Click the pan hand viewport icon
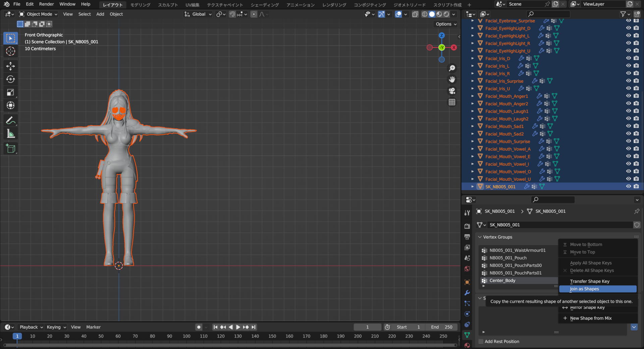This screenshot has height=349, width=644. pos(452,79)
